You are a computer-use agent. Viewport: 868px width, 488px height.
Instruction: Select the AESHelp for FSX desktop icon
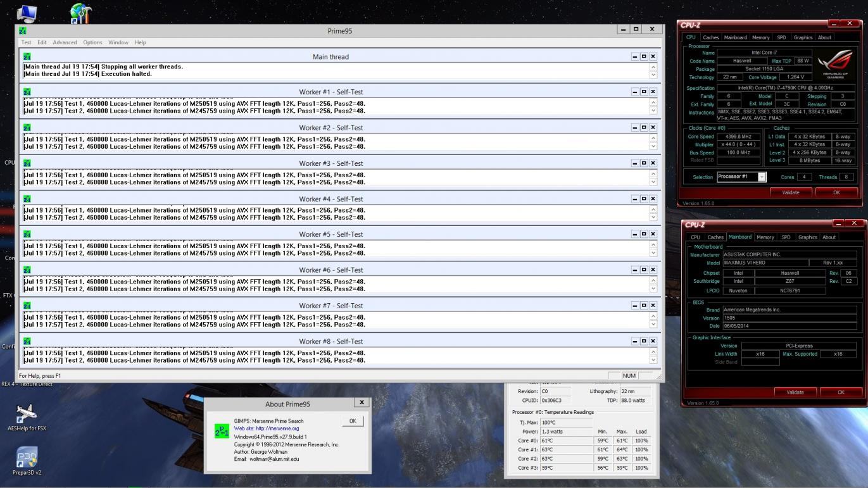point(27,418)
